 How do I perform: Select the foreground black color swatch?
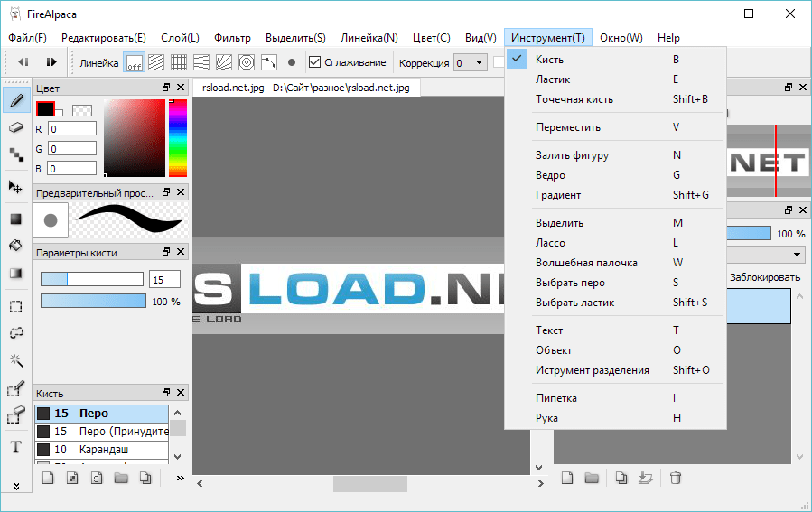point(45,108)
